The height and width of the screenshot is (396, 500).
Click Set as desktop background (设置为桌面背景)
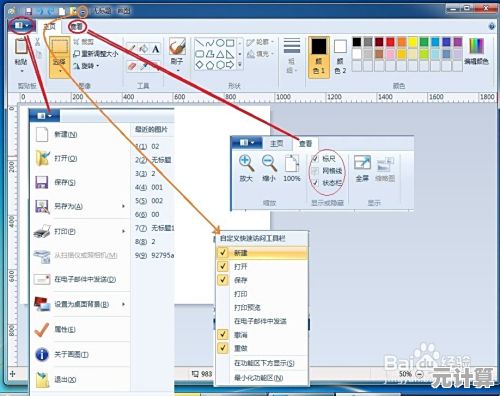click(79, 304)
